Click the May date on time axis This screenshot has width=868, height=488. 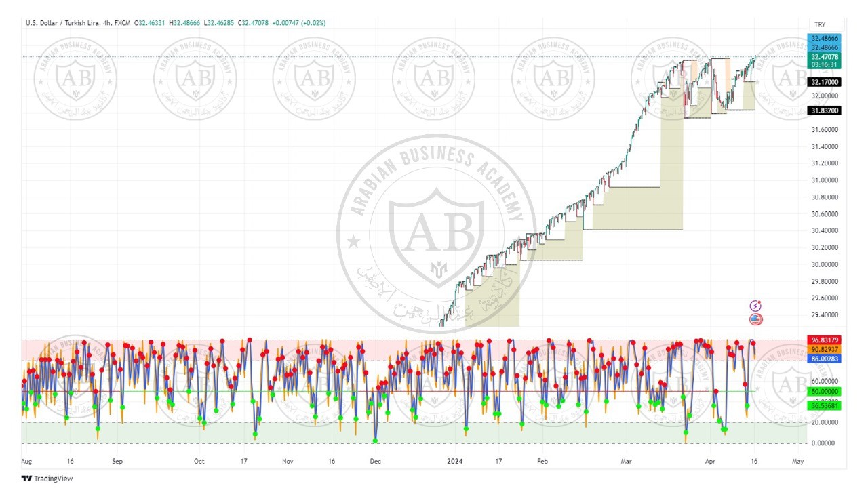coord(797,461)
